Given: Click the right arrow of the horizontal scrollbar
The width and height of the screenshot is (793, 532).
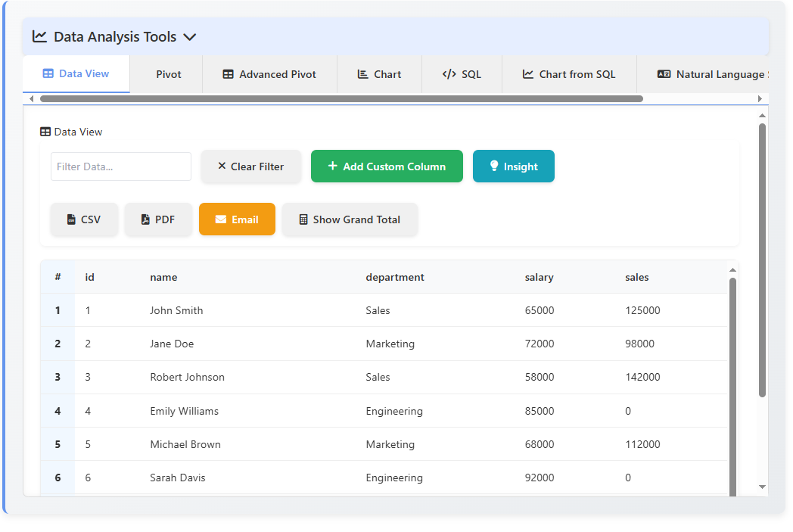Looking at the screenshot, I should (761, 98).
